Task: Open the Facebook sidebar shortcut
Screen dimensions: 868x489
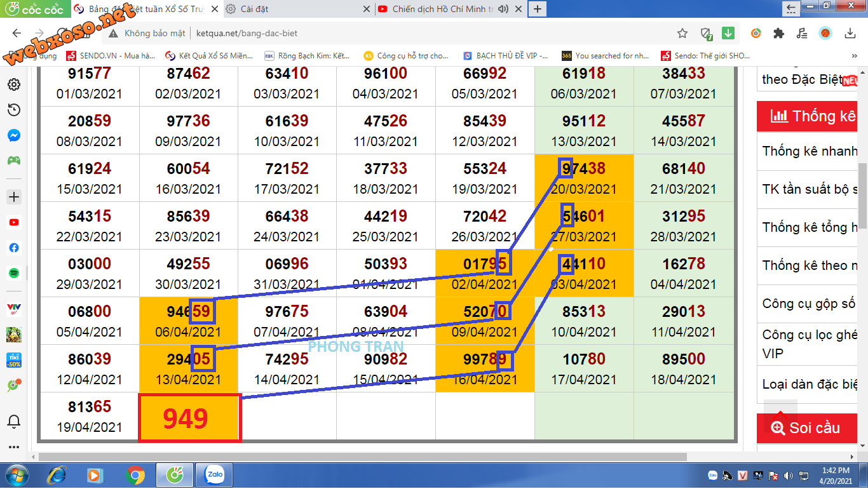Action: coord(13,248)
